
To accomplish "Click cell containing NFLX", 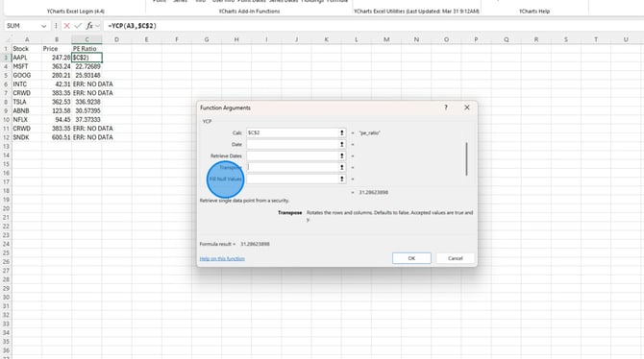I will tap(27, 120).
